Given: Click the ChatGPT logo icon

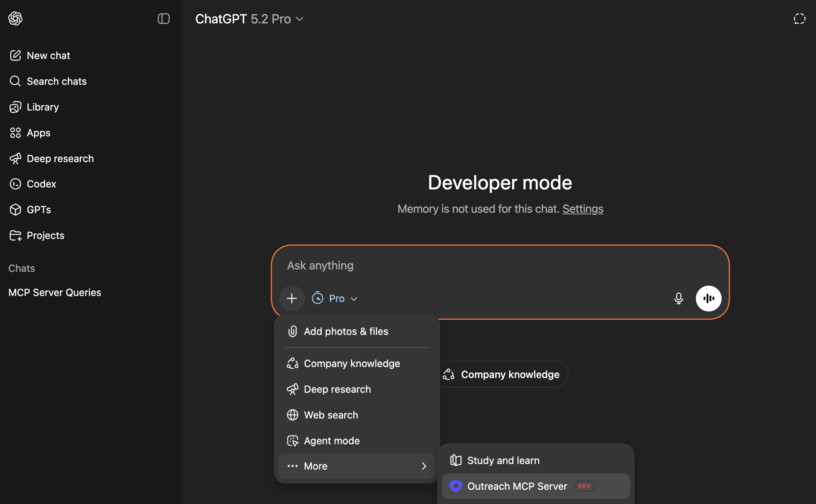Looking at the screenshot, I should (x=15, y=19).
